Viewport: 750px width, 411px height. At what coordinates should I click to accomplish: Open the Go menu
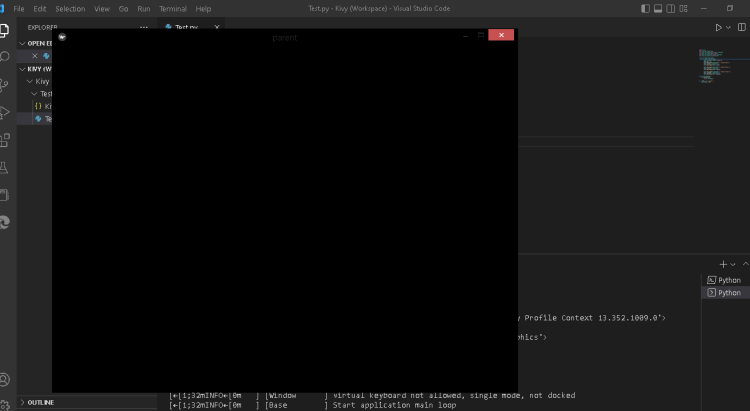[123, 9]
